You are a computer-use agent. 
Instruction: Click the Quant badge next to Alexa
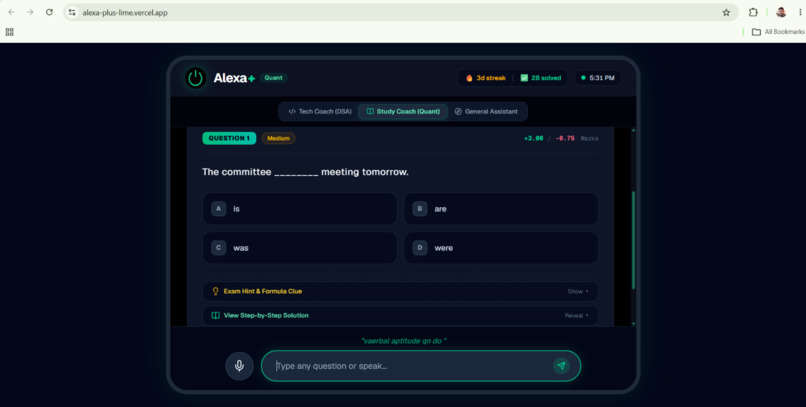(273, 78)
